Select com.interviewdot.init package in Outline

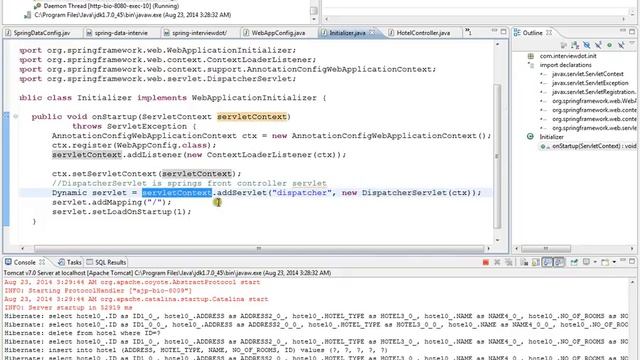pyautogui.click(x=568, y=56)
